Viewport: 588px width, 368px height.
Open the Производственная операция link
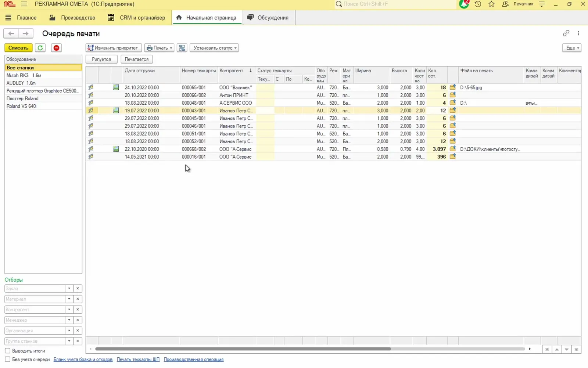(194, 360)
